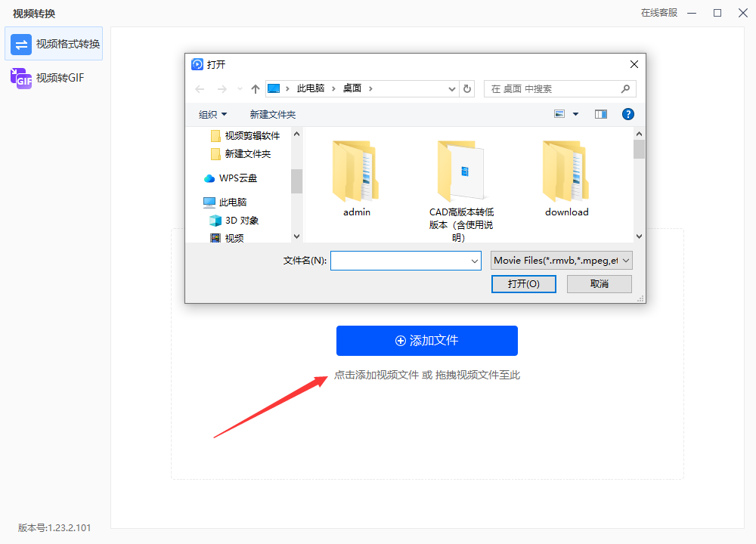Close the 视频转换 application window

(743, 13)
